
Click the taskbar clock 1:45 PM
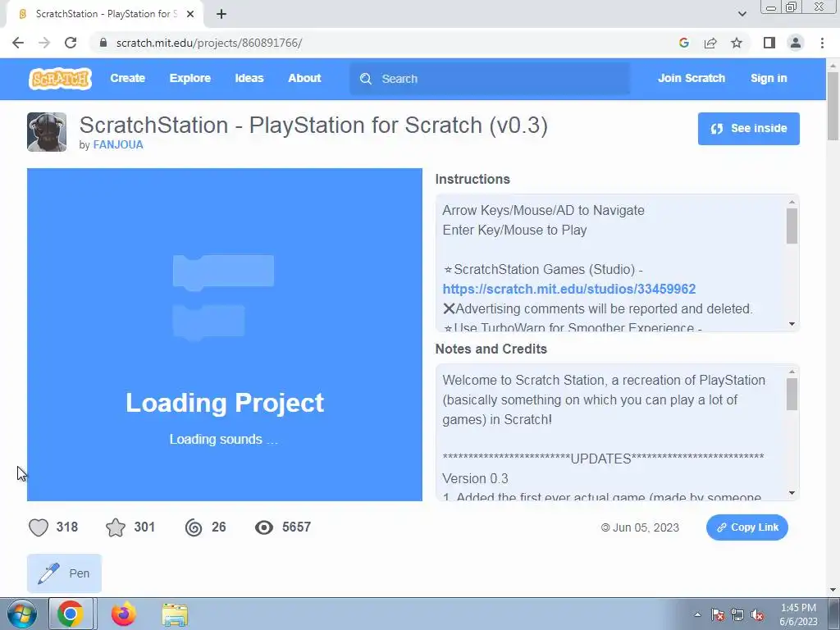pyautogui.click(x=798, y=614)
